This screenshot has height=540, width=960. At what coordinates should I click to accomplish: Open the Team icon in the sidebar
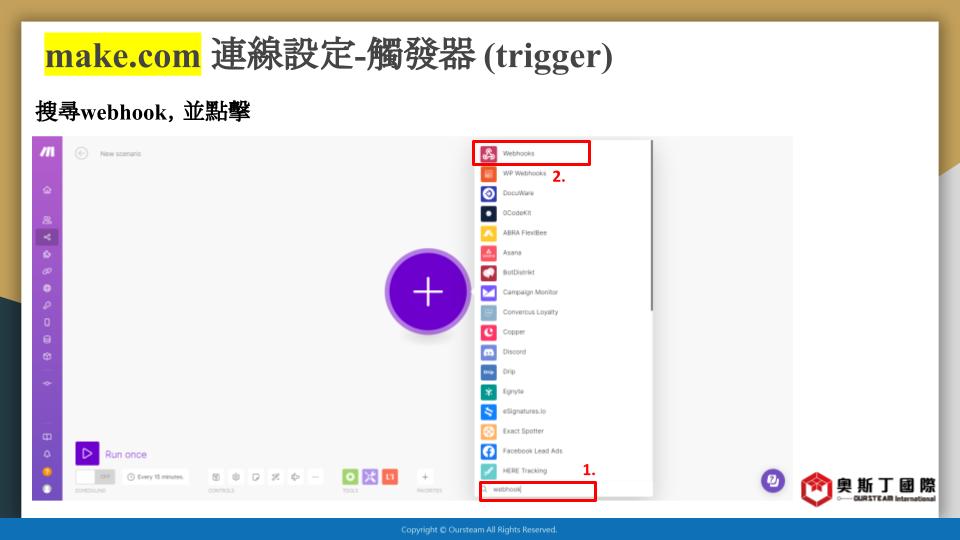tap(47, 220)
